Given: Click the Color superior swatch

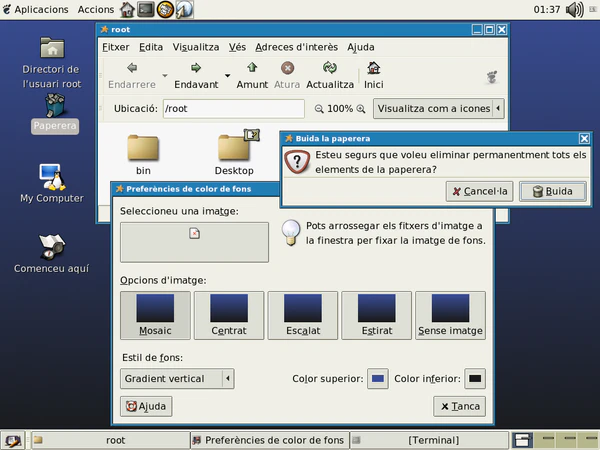Looking at the screenshot, I should tap(377, 379).
